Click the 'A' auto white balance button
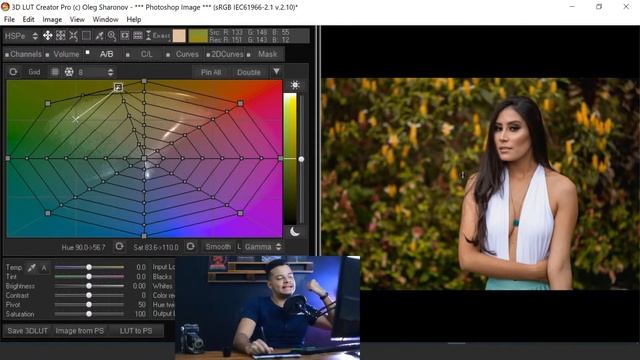Viewport: 640px width, 360px height. [x=44, y=268]
